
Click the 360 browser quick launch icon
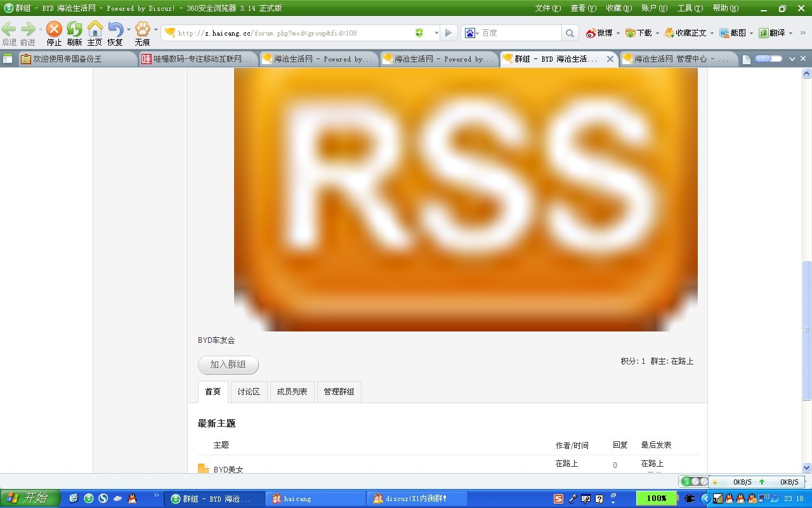click(89, 498)
